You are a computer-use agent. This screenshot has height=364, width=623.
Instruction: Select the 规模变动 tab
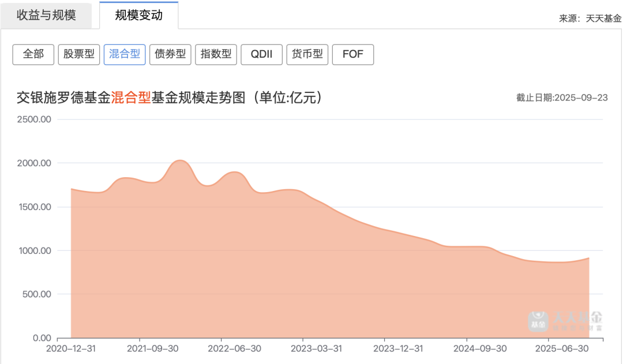[138, 15]
